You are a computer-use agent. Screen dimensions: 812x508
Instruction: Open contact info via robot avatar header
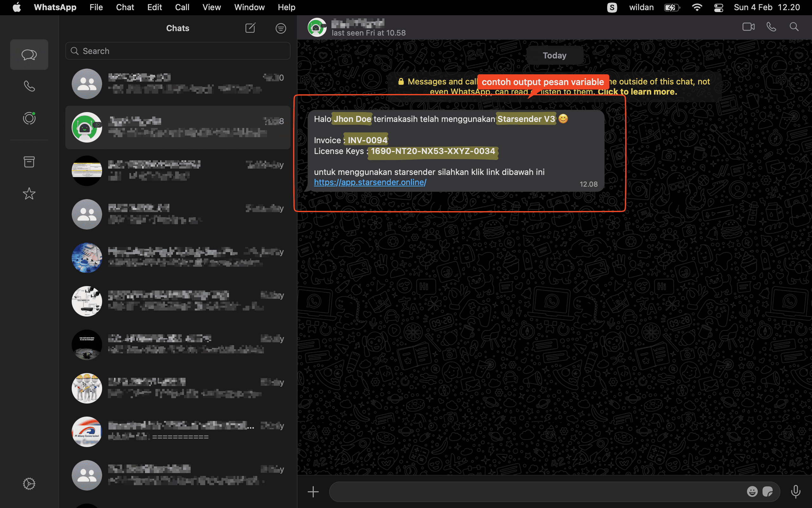[x=317, y=27]
